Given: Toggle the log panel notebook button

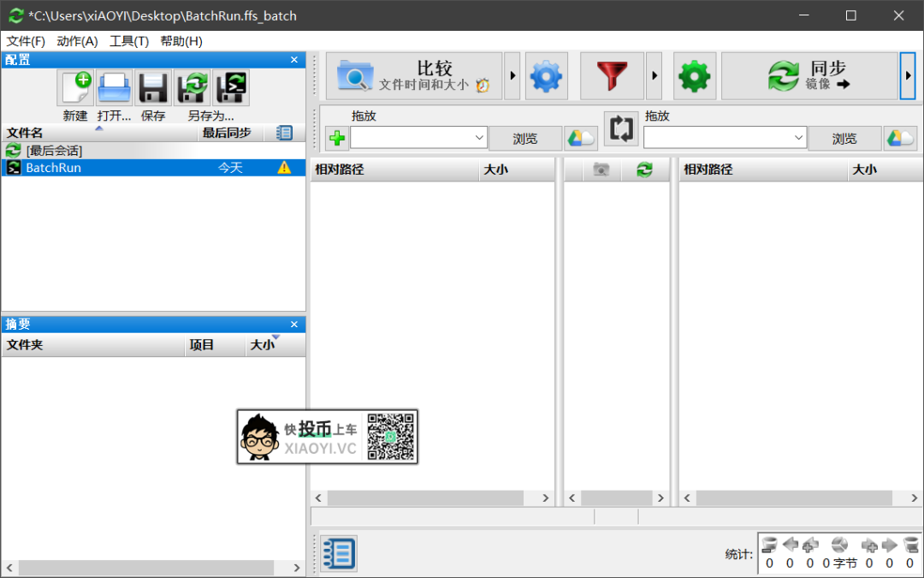Looking at the screenshot, I should click(338, 554).
